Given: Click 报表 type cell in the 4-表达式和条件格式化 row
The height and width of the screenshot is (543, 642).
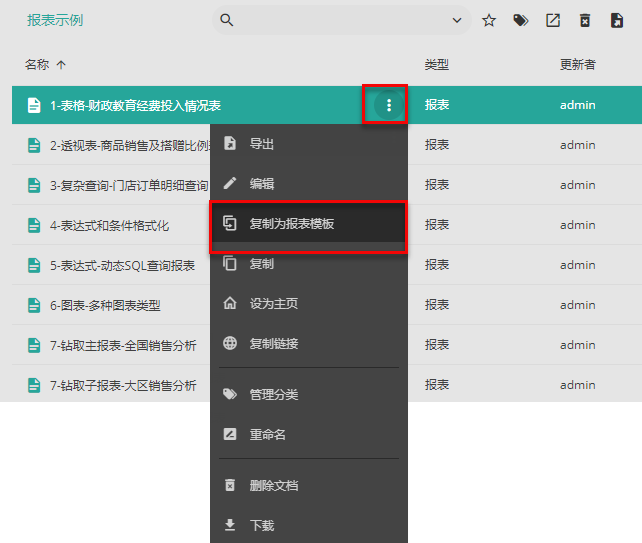Looking at the screenshot, I should (x=436, y=225).
